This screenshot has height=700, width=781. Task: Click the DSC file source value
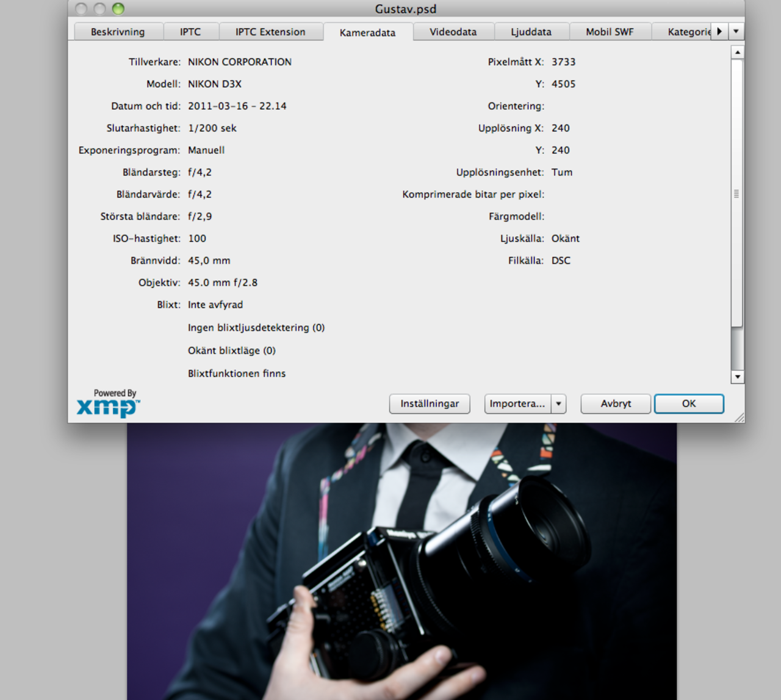point(561,261)
